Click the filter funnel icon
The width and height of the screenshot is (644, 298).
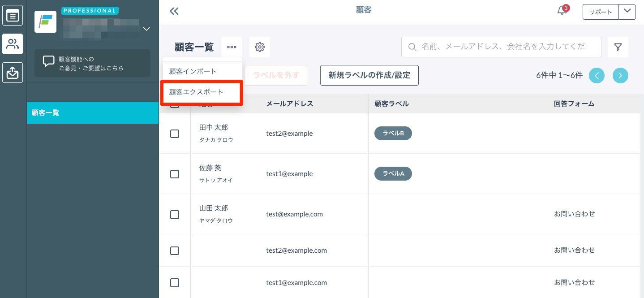(618, 47)
